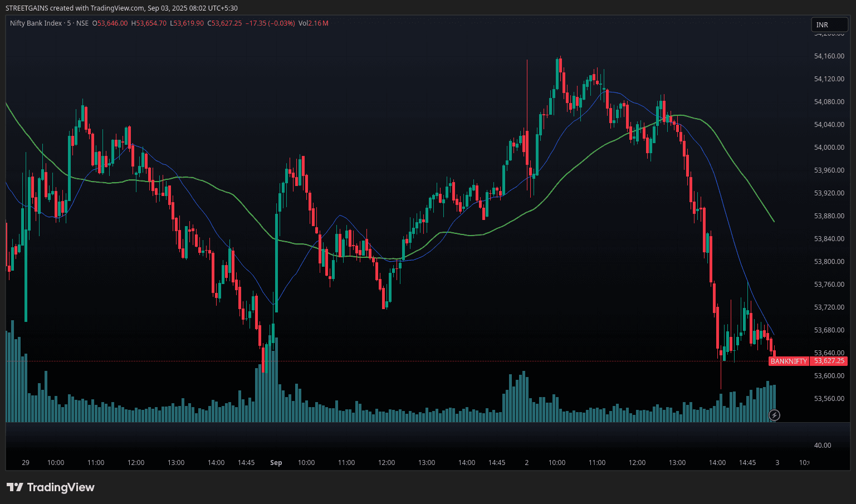This screenshot has width=856, height=504.
Task: Click the open price O53,646.00 value
Action: pos(110,23)
